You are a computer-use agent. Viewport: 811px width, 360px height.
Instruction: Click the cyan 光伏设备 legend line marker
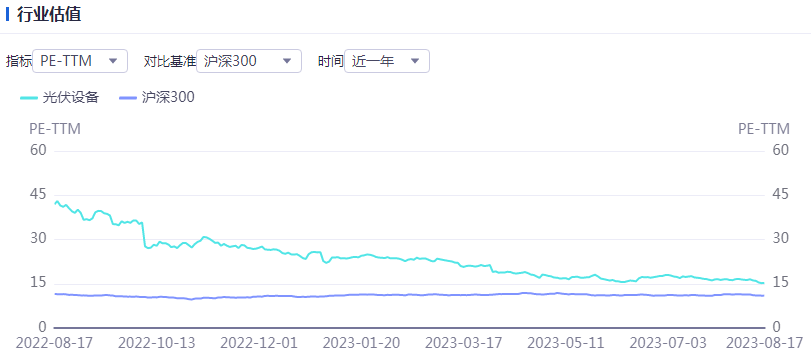pyautogui.click(x=29, y=97)
